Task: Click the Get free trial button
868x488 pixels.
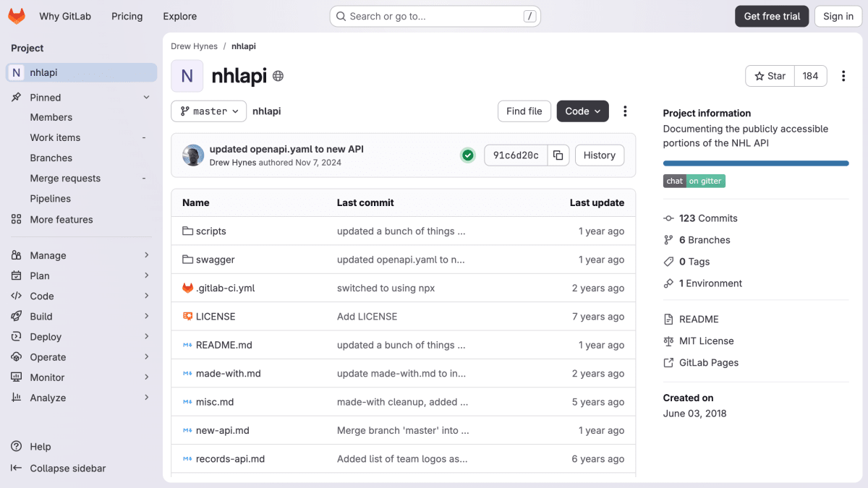Action: 772,16
